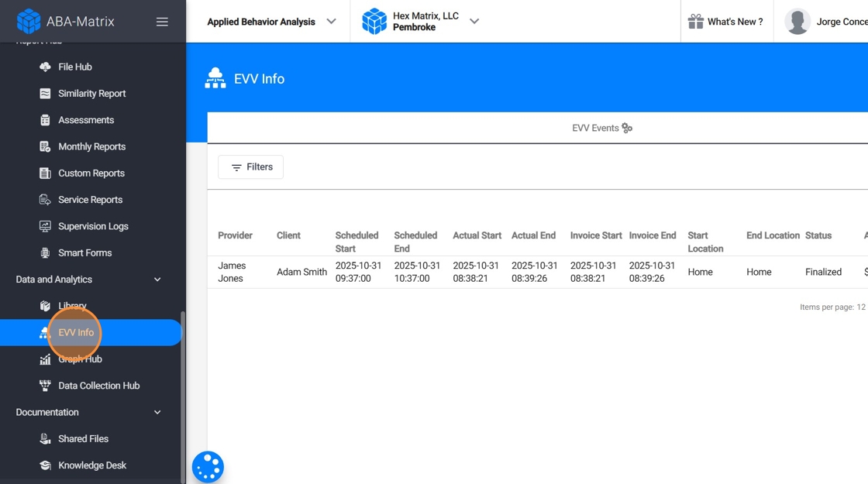Open Custom Reports in the sidebar
The image size is (868, 484).
click(91, 173)
